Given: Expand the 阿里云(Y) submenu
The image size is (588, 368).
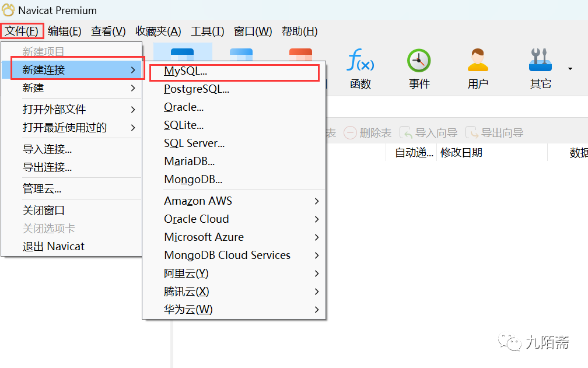Looking at the screenshot, I should click(x=234, y=273).
